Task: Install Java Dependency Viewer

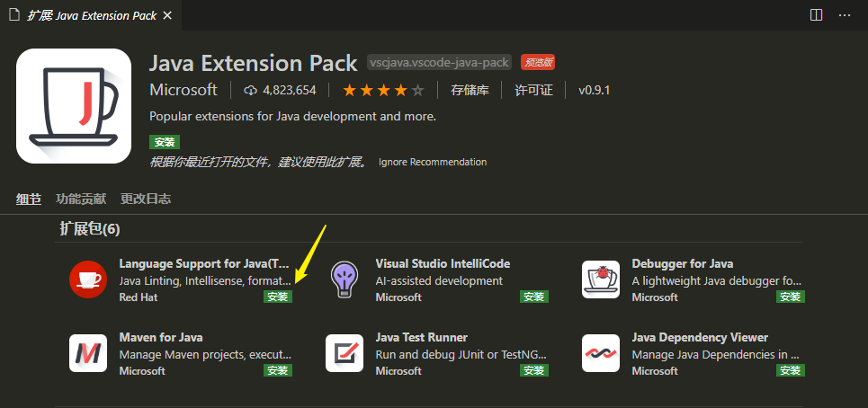Action: (x=791, y=370)
